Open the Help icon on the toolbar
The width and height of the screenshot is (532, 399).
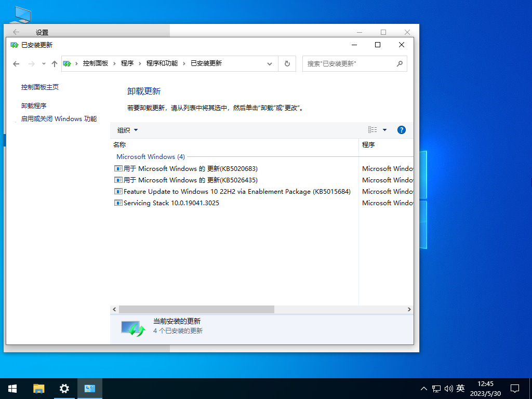(402, 130)
